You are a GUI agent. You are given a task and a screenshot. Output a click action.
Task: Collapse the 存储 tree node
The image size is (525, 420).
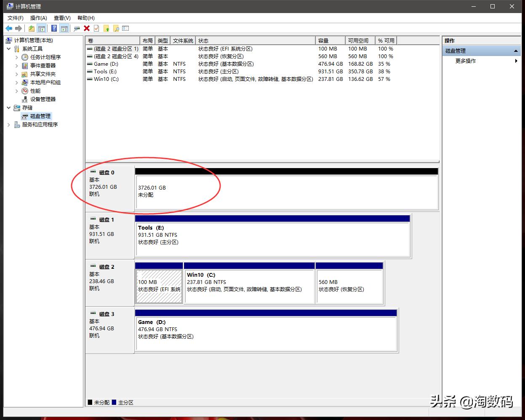pyautogui.click(x=8, y=108)
